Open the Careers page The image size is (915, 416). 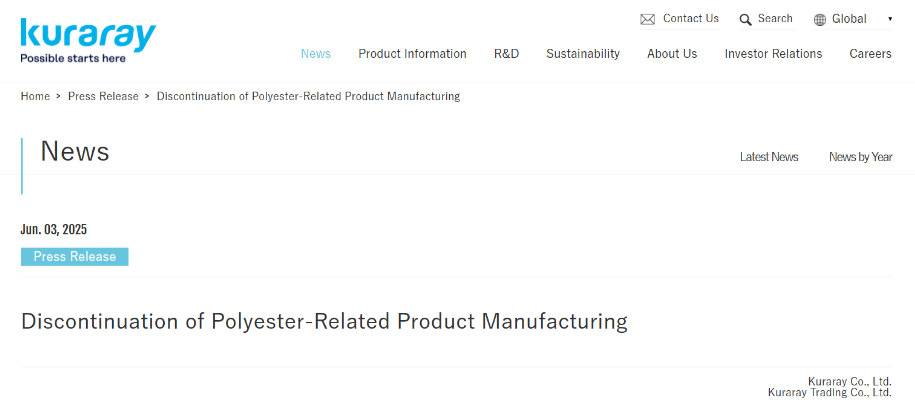pos(870,54)
